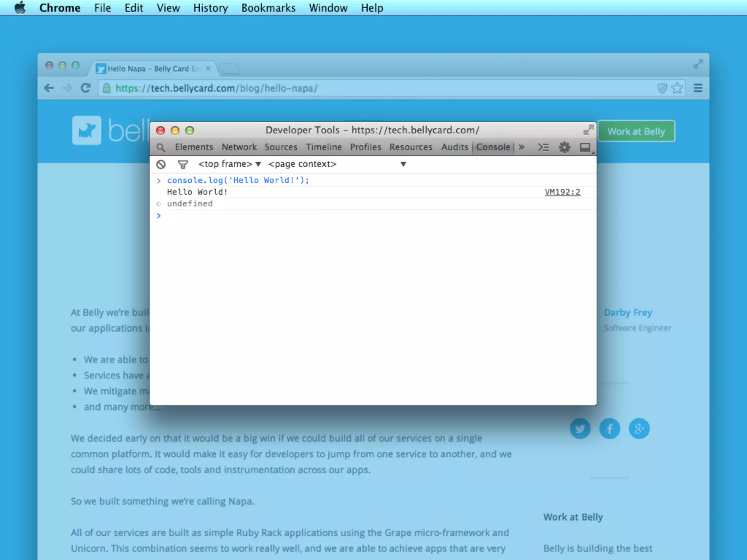Select the Console panel tab
The image size is (747, 560).
[493, 147]
